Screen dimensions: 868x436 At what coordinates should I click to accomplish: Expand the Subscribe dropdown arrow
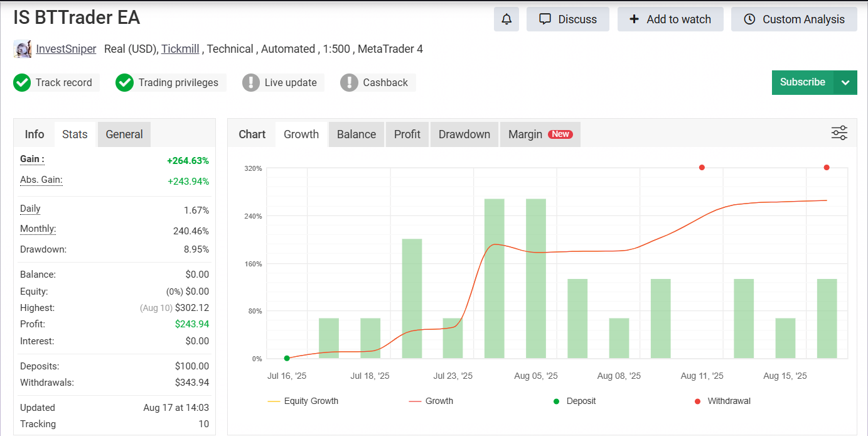(845, 82)
